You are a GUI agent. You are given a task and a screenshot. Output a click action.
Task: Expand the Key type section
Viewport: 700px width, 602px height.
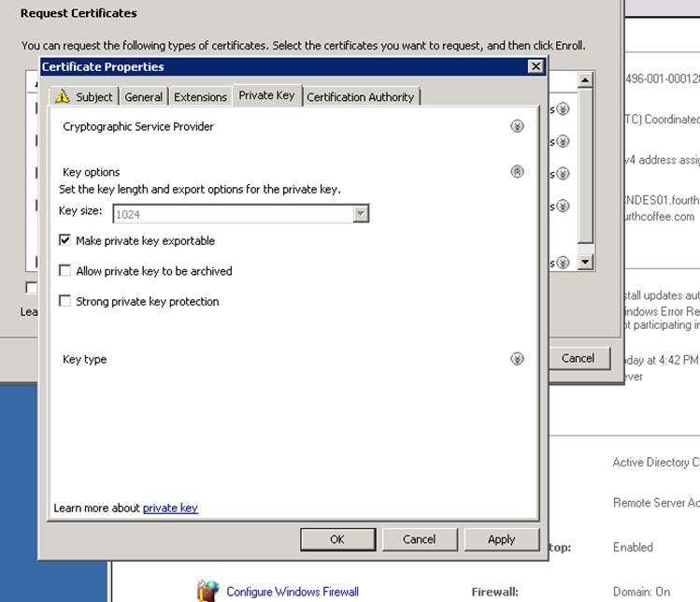pyautogui.click(x=517, y=359)
